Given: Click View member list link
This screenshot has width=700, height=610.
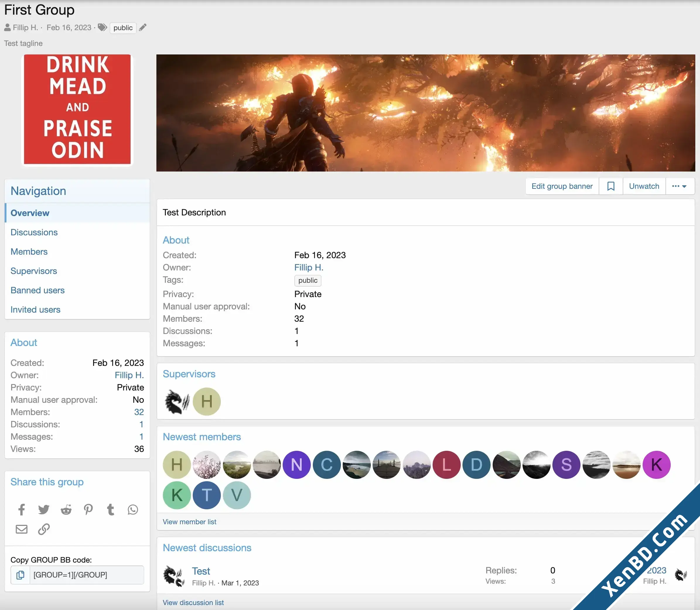Looking at the screenshot, I should [x=189, y=522].
